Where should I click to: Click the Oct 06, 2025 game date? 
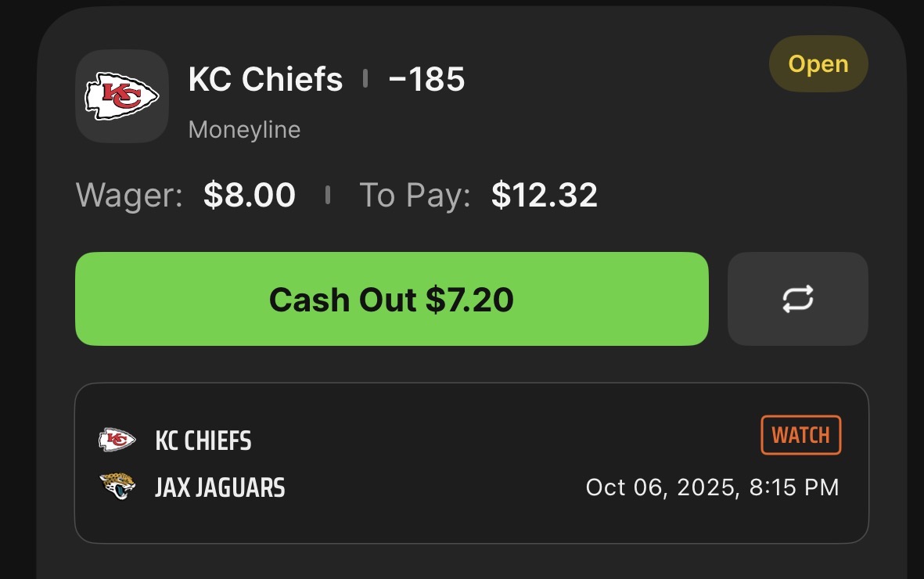[x=661, y=487]
